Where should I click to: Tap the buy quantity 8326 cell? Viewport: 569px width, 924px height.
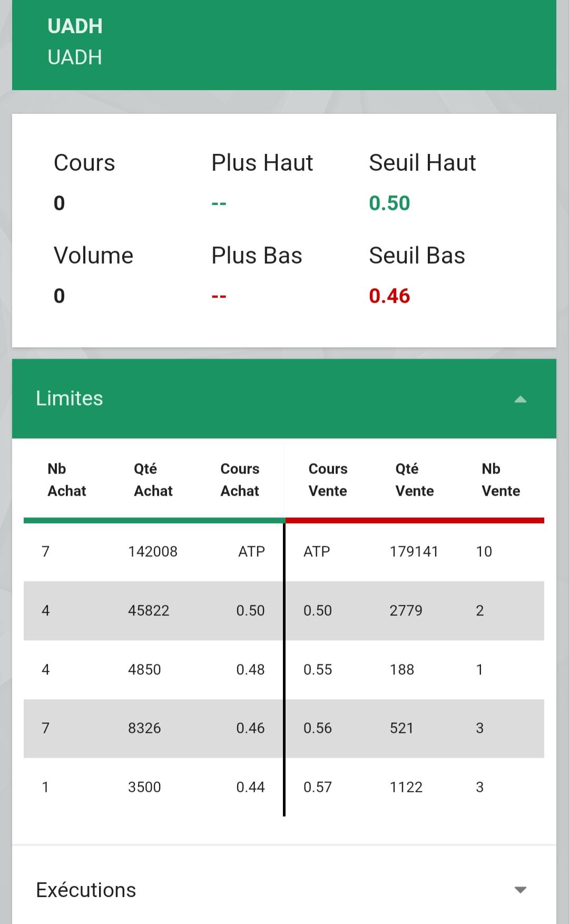pyautogui.click(x=144, y=728)
